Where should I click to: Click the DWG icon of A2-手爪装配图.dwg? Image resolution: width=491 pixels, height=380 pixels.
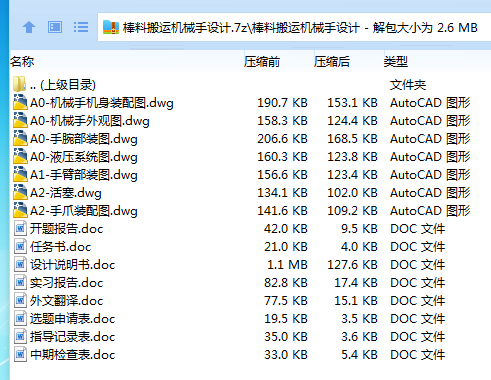pyautogui.click(x=20, y=210)
